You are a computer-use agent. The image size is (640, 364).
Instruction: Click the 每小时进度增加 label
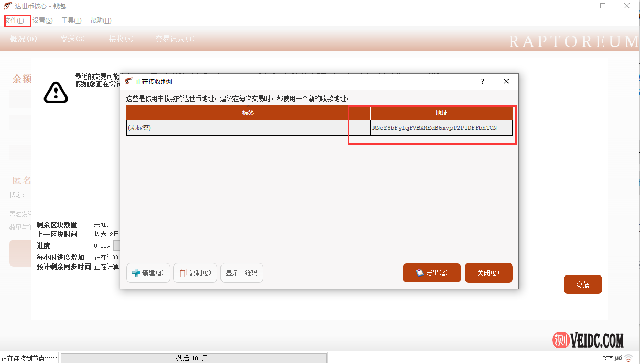pyautogui.click(x=60, y=257)
